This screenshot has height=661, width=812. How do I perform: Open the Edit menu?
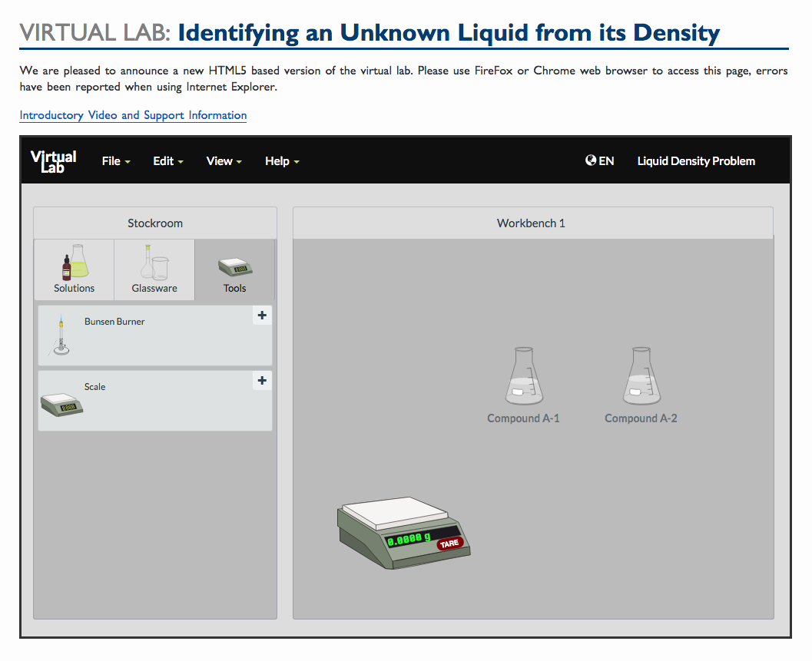(x=167, y=161)
